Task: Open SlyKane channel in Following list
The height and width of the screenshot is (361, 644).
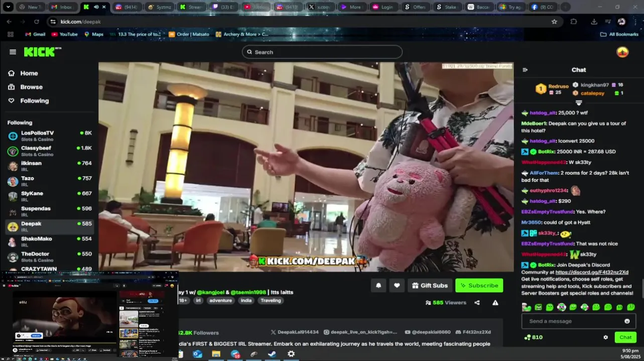Action: pos(49,196)
